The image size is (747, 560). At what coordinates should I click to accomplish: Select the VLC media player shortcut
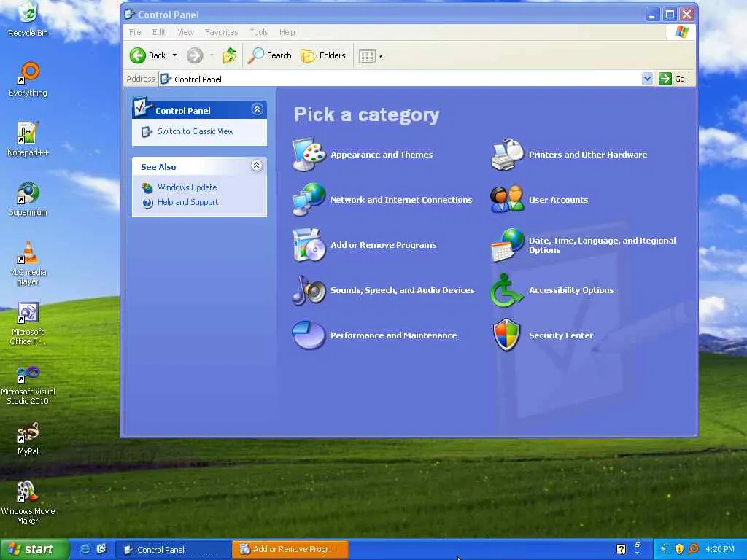pyautogui.click(x=28, y=263)
